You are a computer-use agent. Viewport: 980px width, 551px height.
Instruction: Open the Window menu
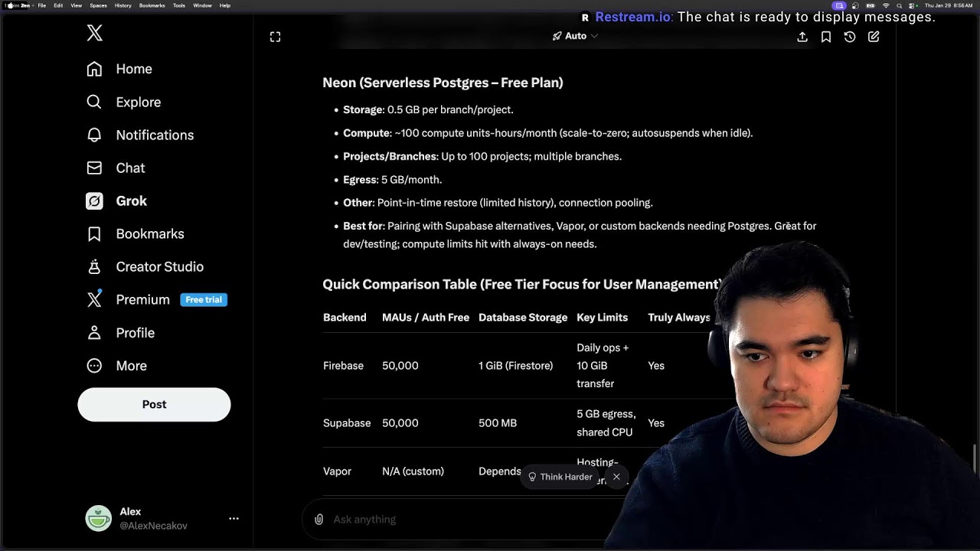(202, 5)
